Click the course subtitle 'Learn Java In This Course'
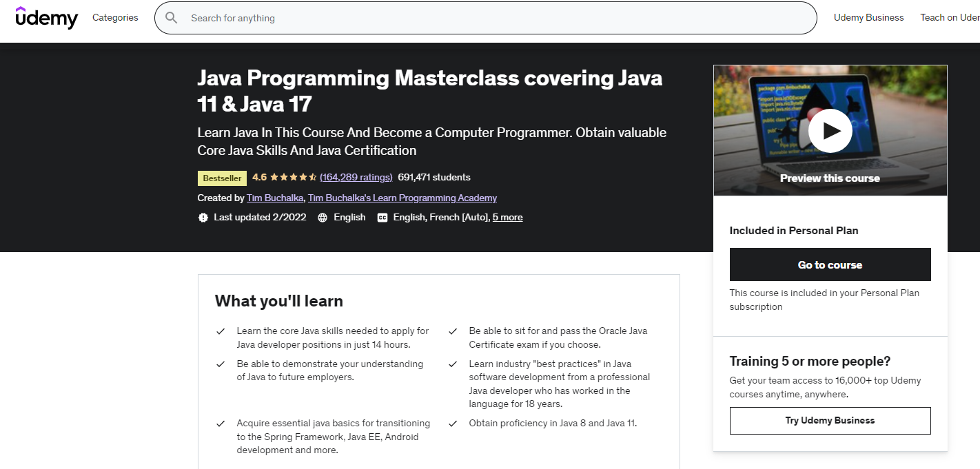This screenshot has width=980, height=469. pos(431,141)
